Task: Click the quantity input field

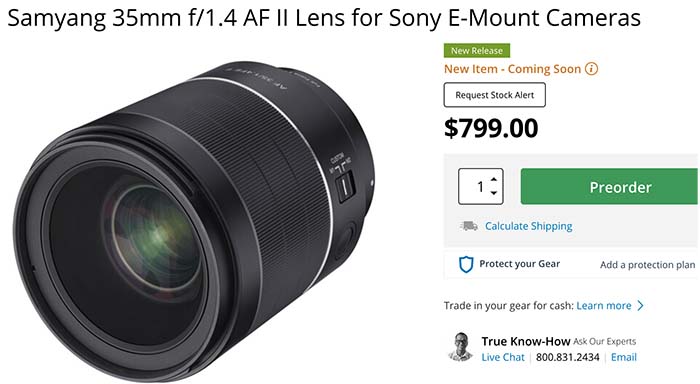Action: coord(480,186)
